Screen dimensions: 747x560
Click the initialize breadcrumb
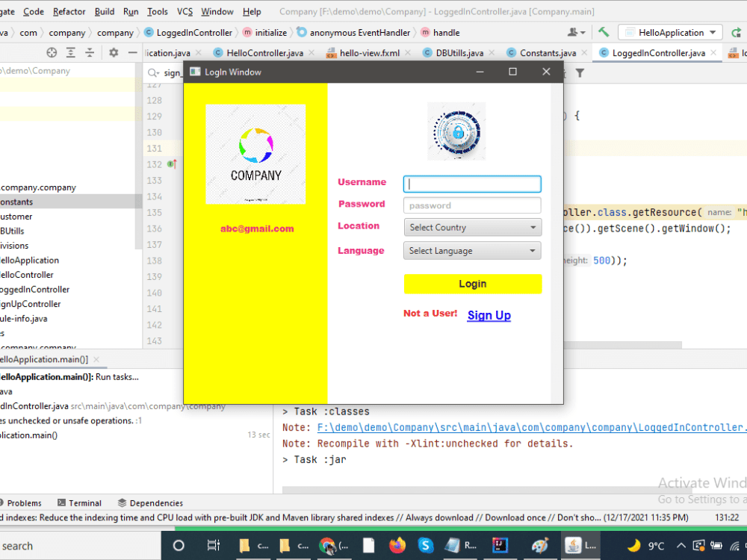[265, 32]
